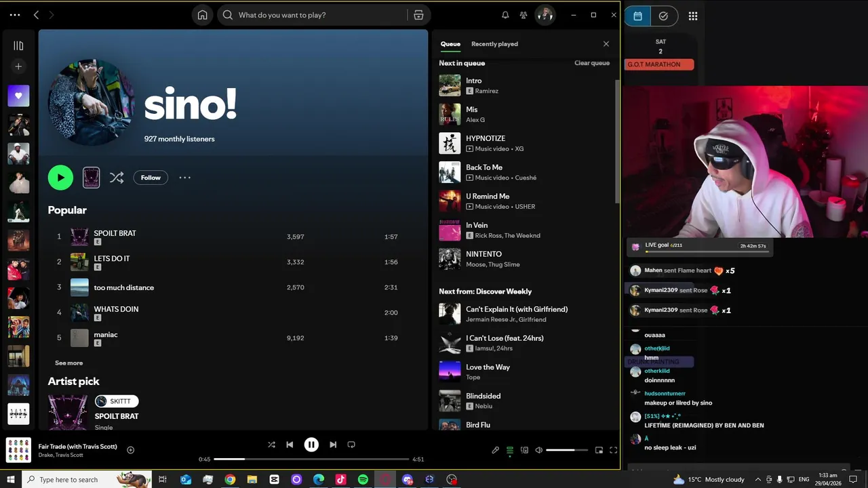Open the calendar icon in side widget
The image size is (868, 488).
pyautogui.click(x=637, y=16)
